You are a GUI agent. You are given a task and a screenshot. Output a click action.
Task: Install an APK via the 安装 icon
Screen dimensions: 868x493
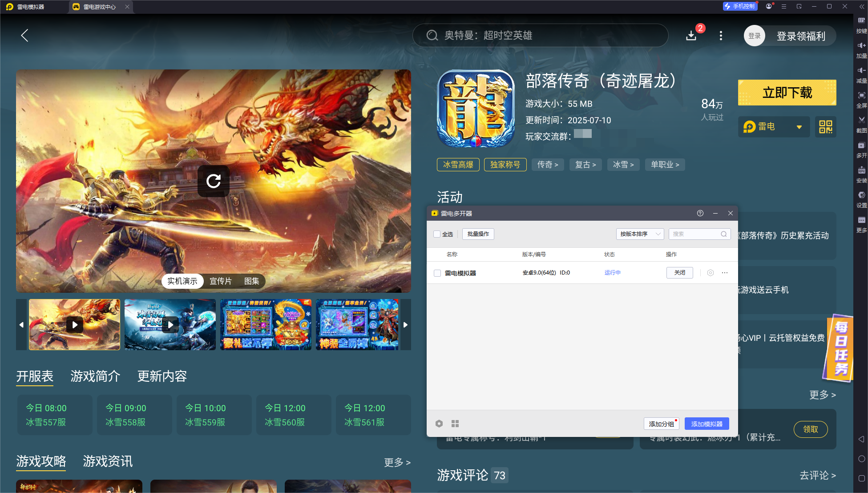tap(861, 174)
